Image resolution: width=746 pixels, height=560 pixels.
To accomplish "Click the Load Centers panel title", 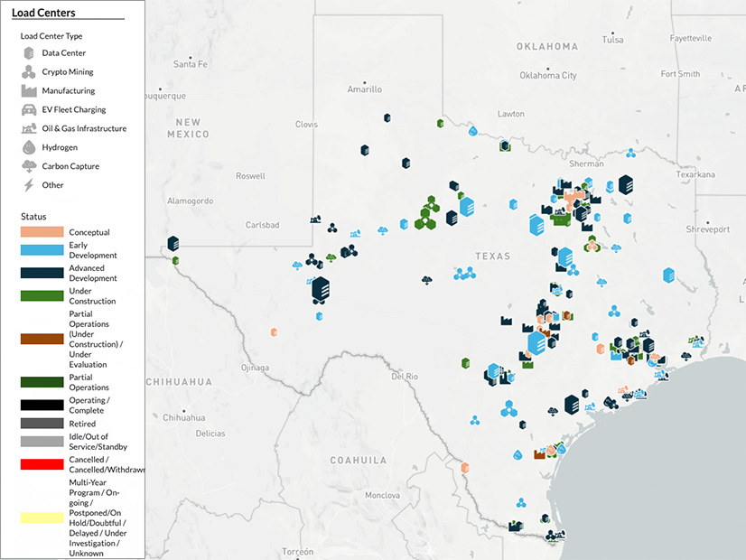I will point(43,13).
